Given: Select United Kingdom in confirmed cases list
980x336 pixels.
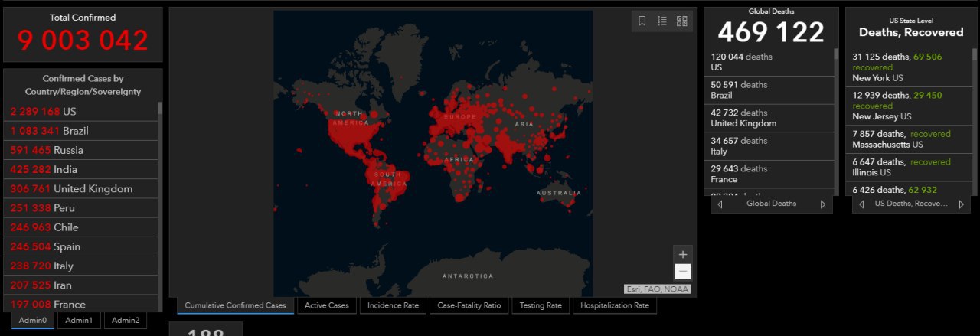Looking at the screenshot, I should pyautogui.click(x=80, y=188).
